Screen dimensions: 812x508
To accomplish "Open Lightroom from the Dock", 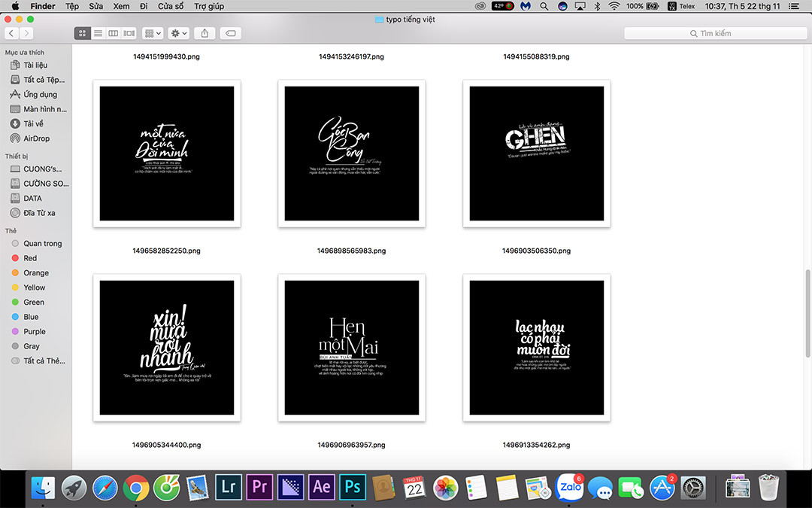I will (x=229, y=487).
